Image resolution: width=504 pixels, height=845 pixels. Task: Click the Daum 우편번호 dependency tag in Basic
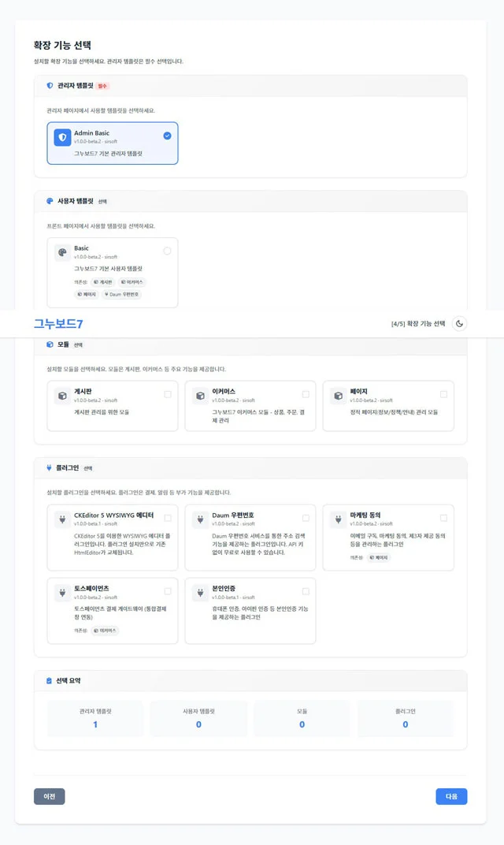click(x=122, y=294)
